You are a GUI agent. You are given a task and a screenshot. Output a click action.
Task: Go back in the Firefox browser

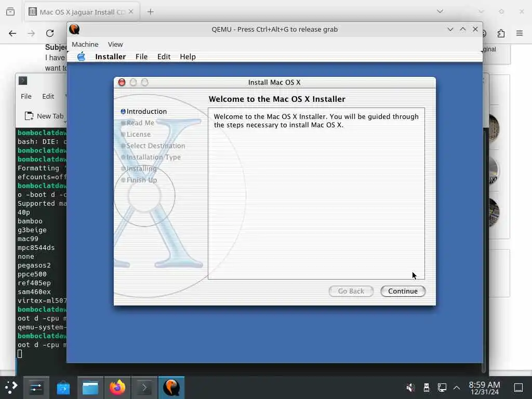coord(12,33)
